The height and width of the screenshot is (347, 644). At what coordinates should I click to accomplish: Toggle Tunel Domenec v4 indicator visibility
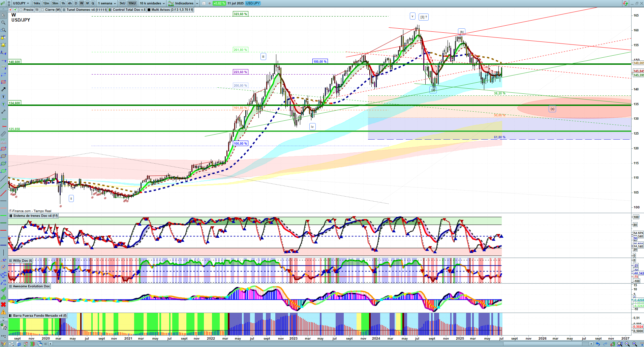click(x=64, y=10)
